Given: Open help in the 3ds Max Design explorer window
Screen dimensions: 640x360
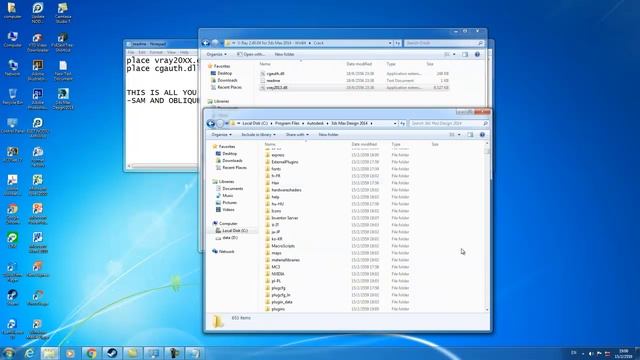Looking at the screenshot, I should (482, 135).
